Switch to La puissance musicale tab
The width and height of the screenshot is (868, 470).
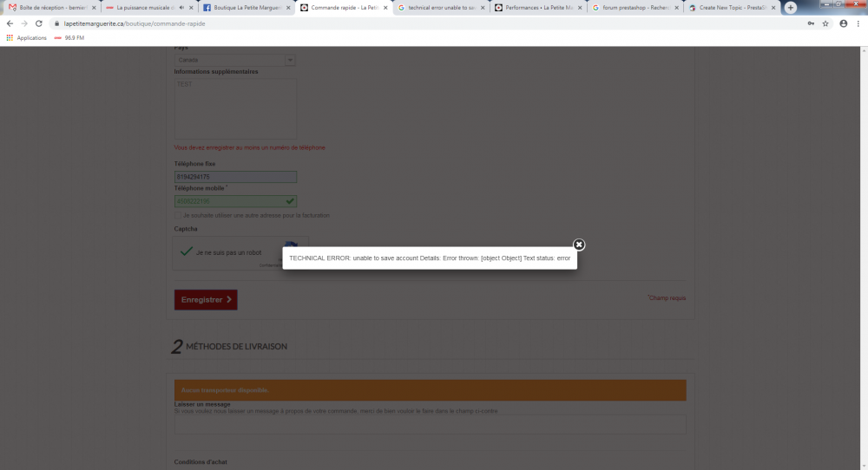tap(145, 8)
